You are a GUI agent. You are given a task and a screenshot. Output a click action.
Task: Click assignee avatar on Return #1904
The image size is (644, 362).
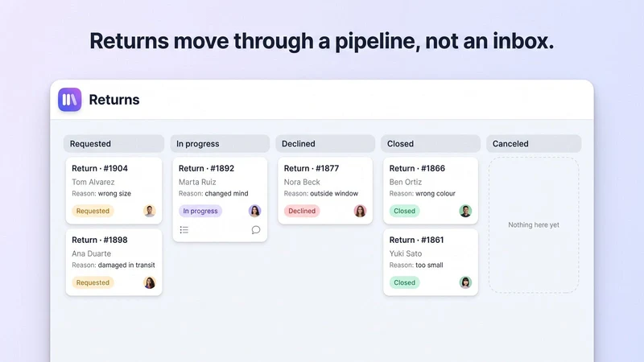[150, 211]
